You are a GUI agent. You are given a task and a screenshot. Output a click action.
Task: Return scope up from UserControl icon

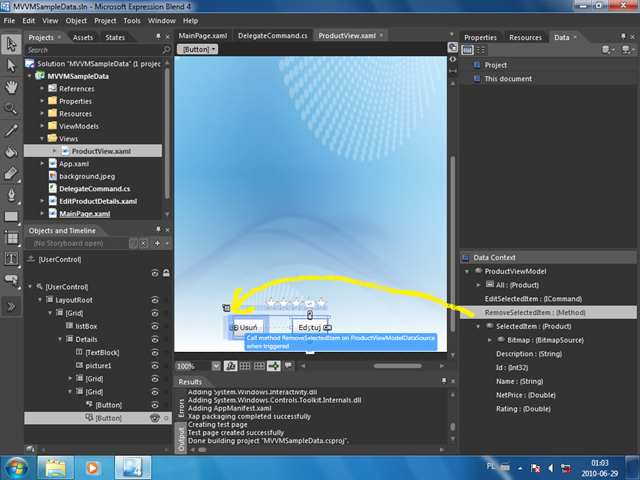tap(31, 259)
